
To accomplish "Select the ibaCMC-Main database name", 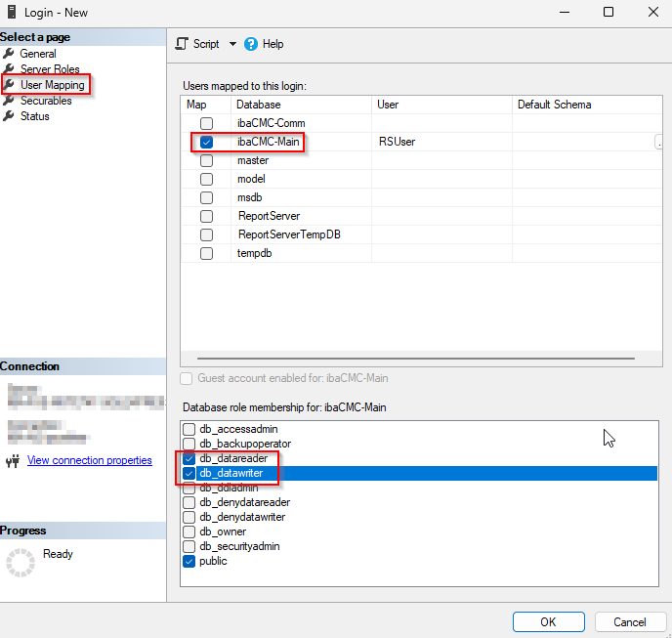I will pos(269,142).
